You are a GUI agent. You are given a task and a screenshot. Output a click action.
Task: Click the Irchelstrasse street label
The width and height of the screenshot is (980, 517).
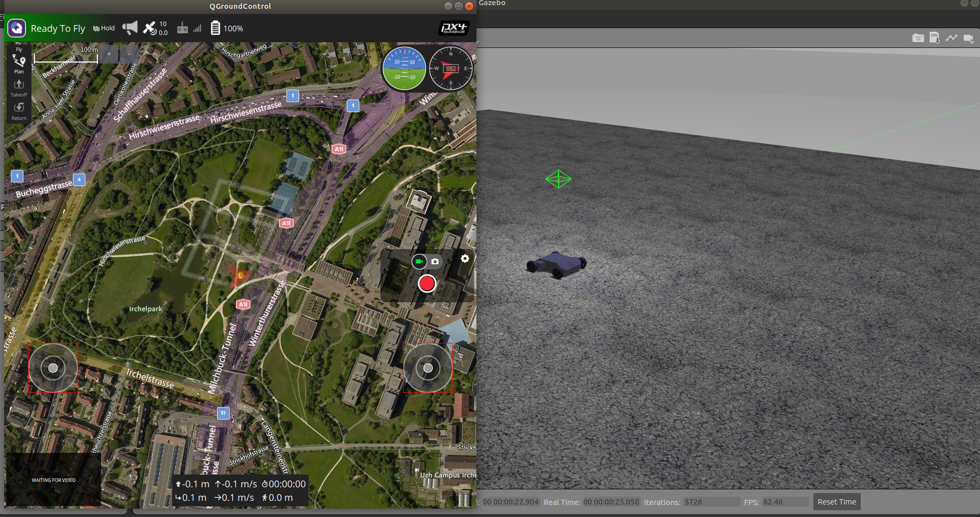(150, 378)
